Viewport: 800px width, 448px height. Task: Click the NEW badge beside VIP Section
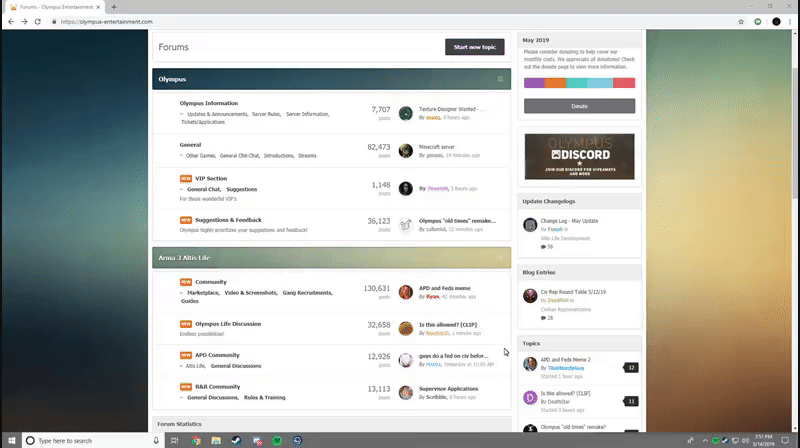(x=186, y=179)
